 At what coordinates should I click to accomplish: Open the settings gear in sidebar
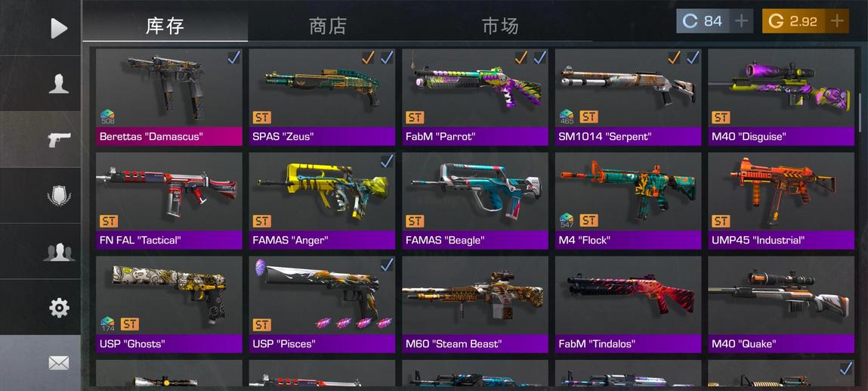pyautogui.click(x=59, y=307)
